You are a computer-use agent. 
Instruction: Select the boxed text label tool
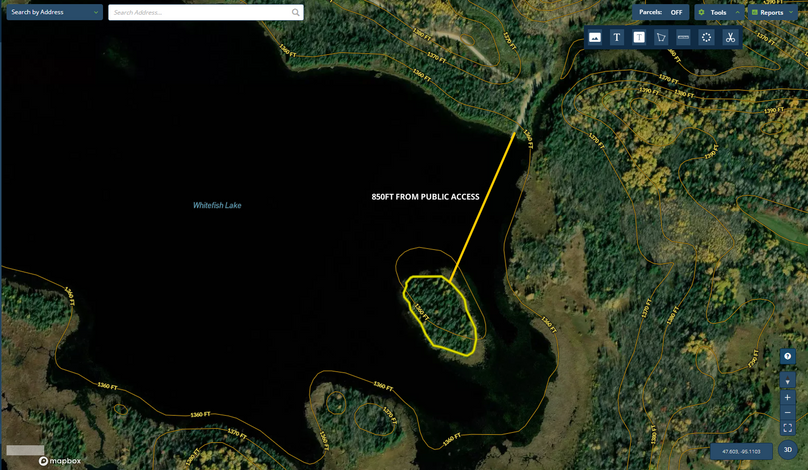(x=639, y=37)
